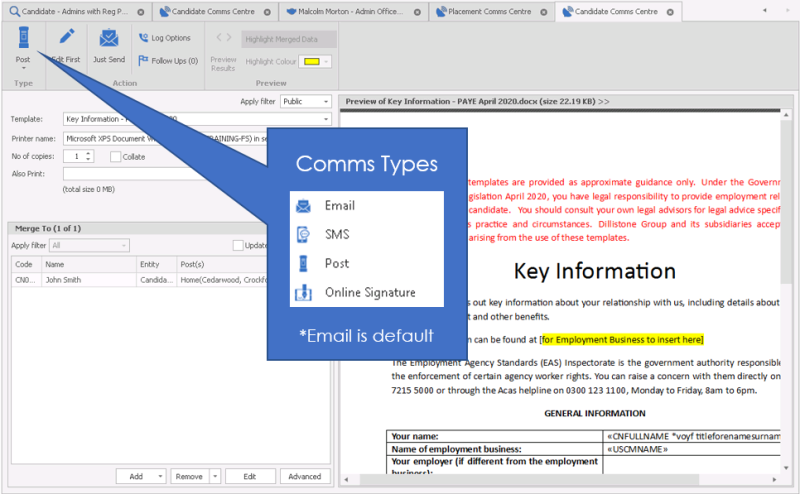
Task: Toggle the Collate checkbox
Action: click(116, 157)
